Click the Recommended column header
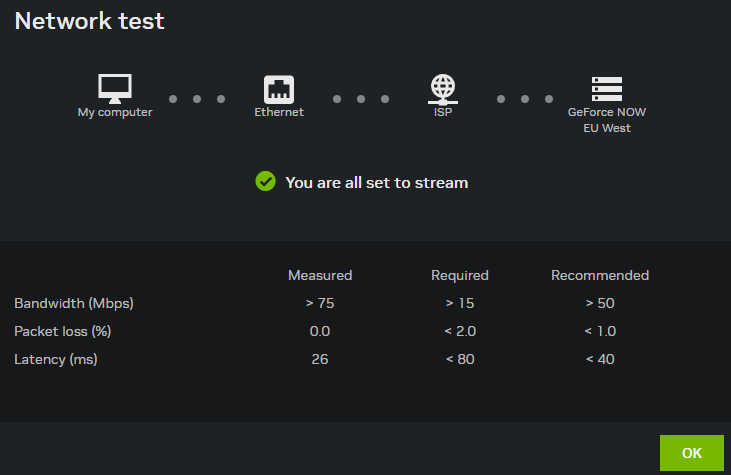 (x=600, y=275)
